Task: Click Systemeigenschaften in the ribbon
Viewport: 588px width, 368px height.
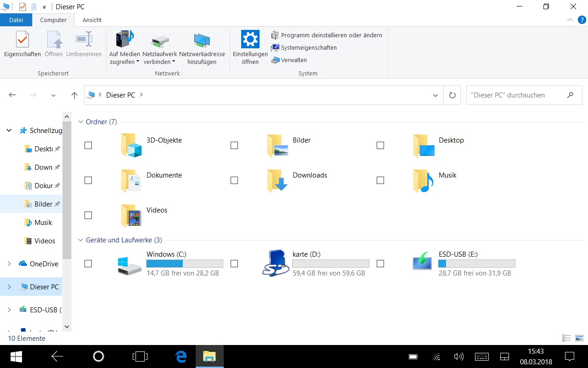Action: [x=304, y=47]
